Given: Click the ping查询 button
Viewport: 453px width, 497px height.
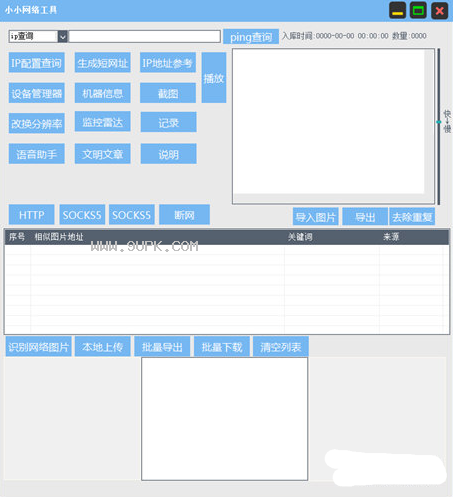Looking at the screenshot, I should [x=251, y=37].
